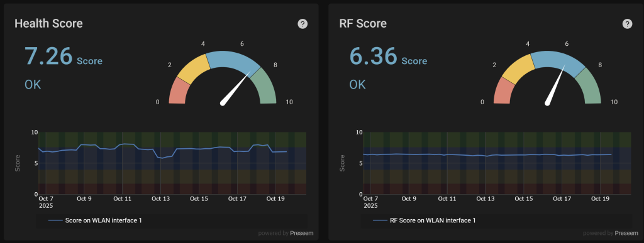Click Oct 17 label on Health Score chart

(237, 199)
